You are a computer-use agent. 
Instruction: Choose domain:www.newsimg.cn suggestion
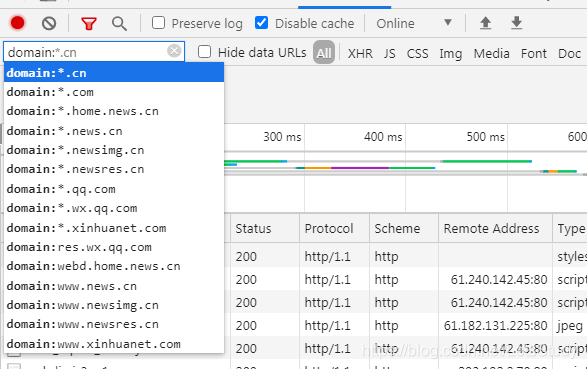(114, 305)
